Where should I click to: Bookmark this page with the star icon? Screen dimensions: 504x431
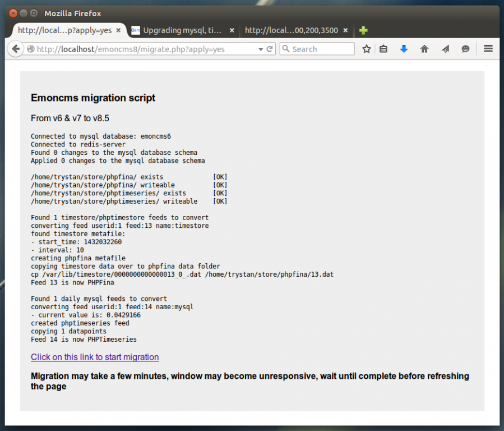367,49
